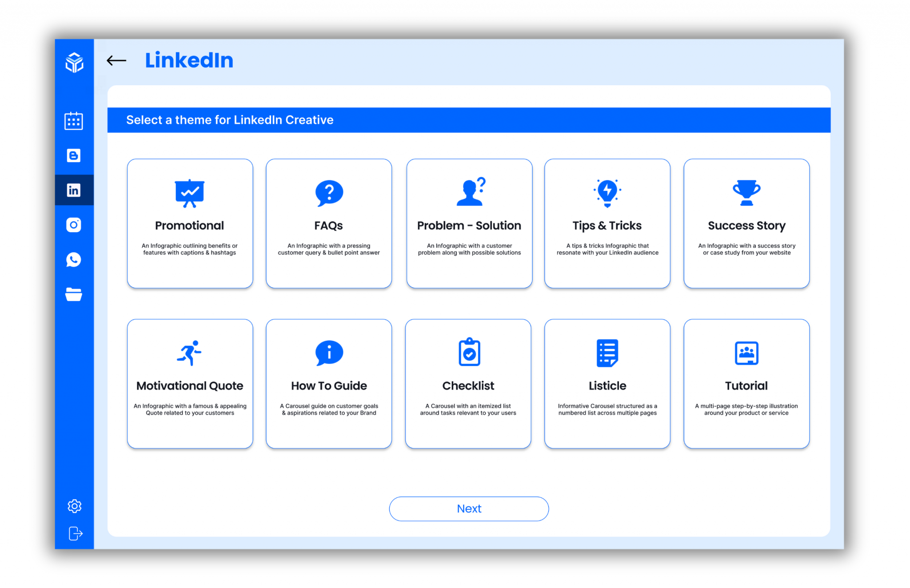Select the Promotional theme card
This screenshot has width=910, height=588.
(188, 223)
